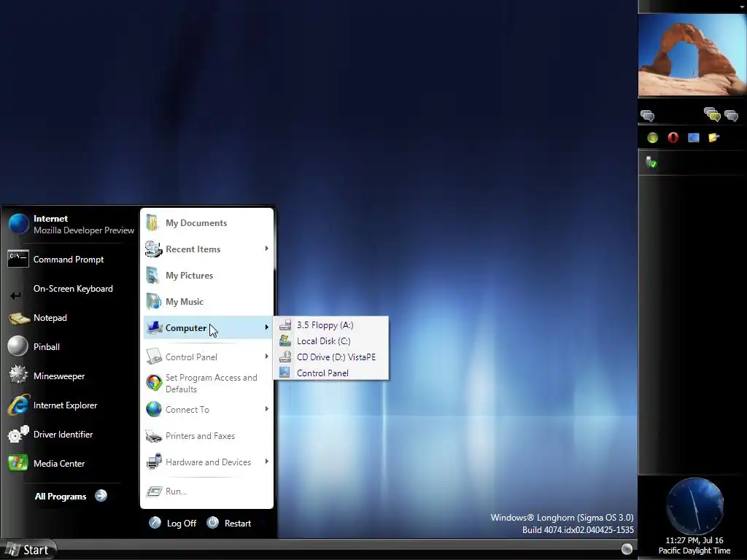This screenshot has height=560, width=747.
Task: Click 'Driver Identifier' label text
Action: coord(63,435)
